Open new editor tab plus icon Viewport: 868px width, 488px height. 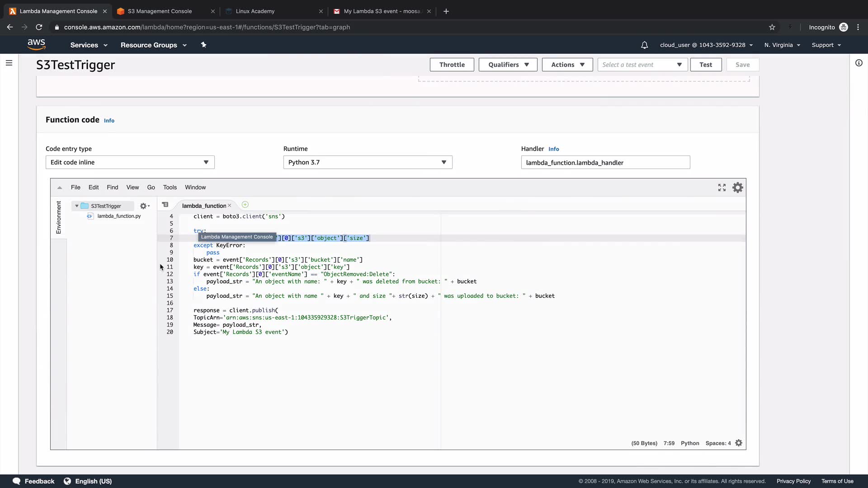tap(245, 205)
